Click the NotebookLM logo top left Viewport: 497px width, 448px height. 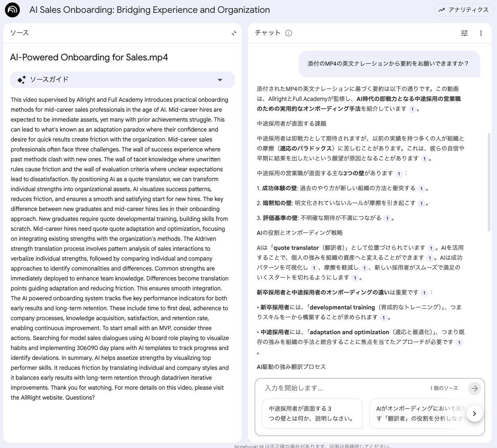12,10
